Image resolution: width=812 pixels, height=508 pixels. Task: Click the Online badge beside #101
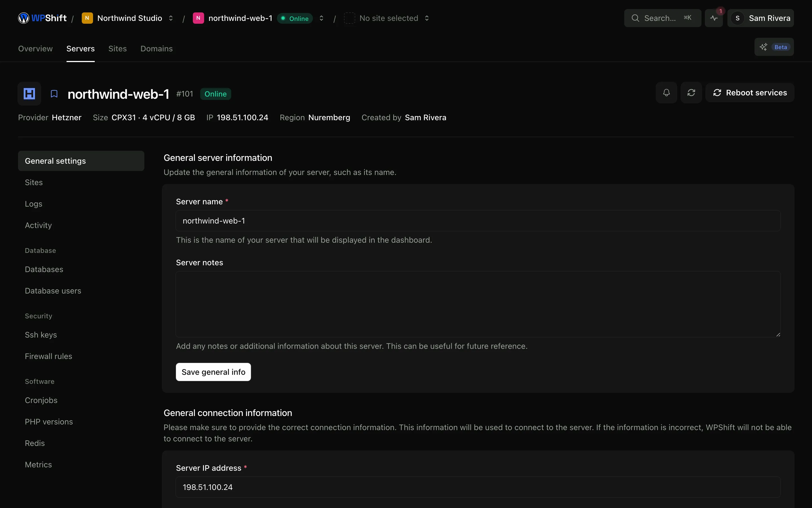[215, 94]
